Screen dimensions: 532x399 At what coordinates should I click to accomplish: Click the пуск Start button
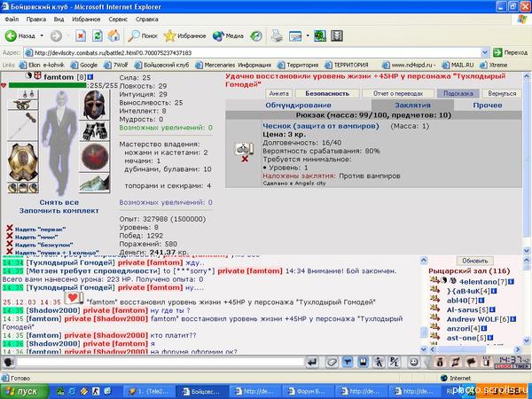click(24, 392)
